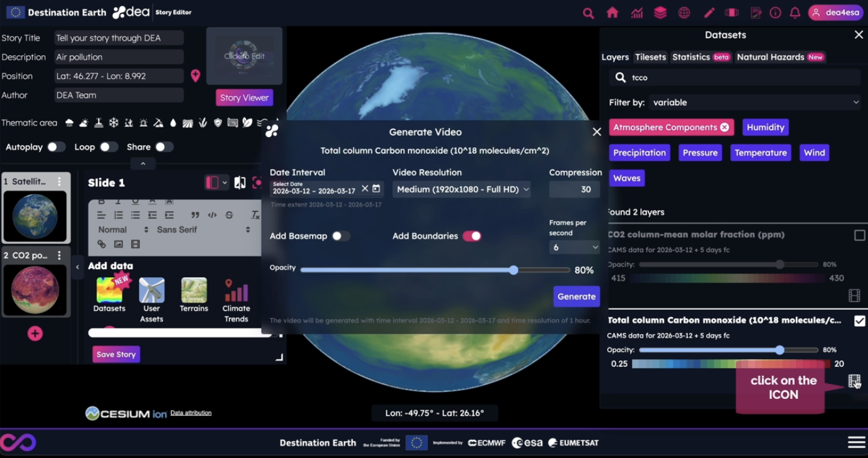Add a new slide with the plus button
This screenshot has height=458, width=868.
tap(35, 334)
